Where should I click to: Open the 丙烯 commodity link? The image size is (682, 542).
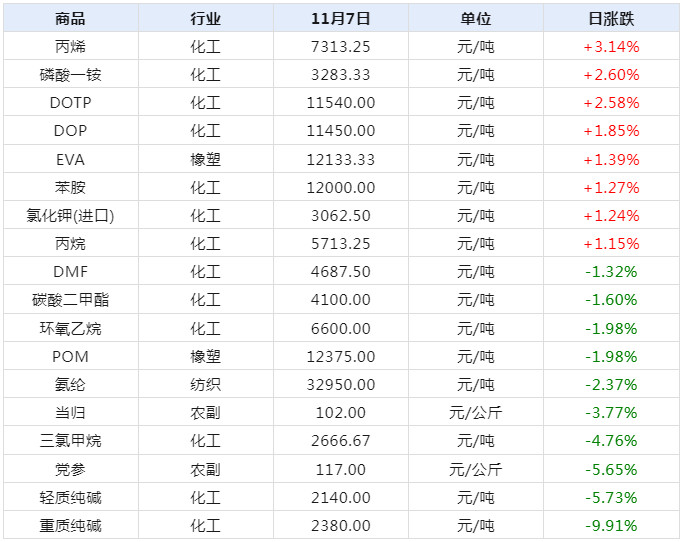click(x=70, y=46)
